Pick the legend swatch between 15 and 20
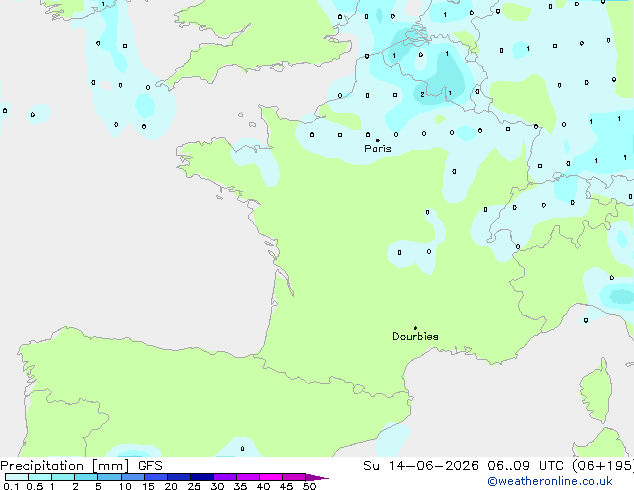634x490 pixels. tap(156, 477)
